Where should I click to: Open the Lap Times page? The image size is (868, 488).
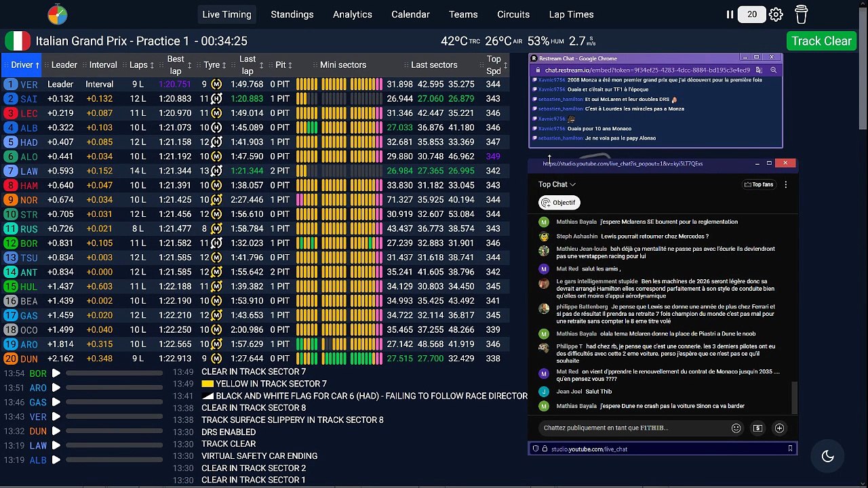tap(571, 14)
